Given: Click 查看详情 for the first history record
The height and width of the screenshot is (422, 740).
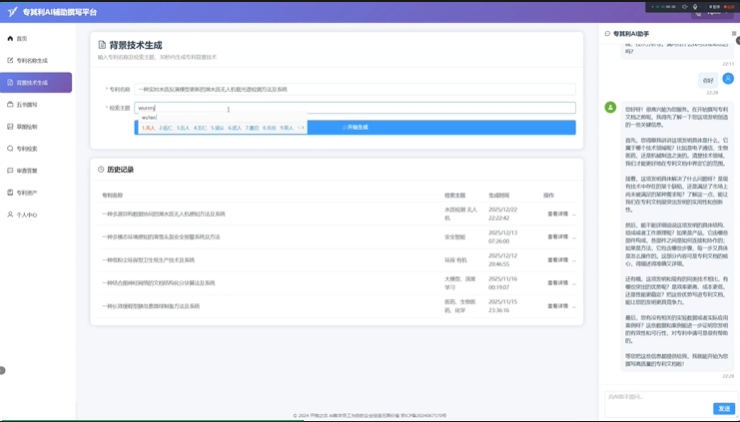Looking at the screenshot, I should (557, 213).
